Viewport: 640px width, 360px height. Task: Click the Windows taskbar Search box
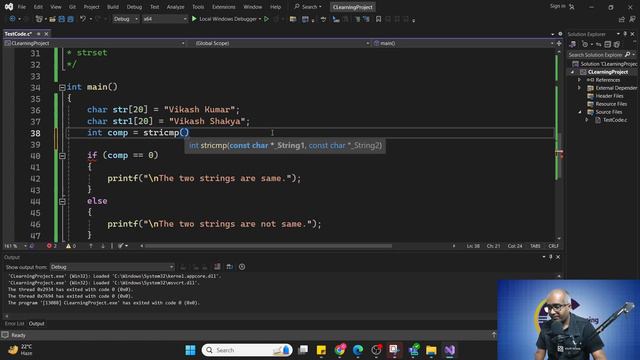(247, 350)
